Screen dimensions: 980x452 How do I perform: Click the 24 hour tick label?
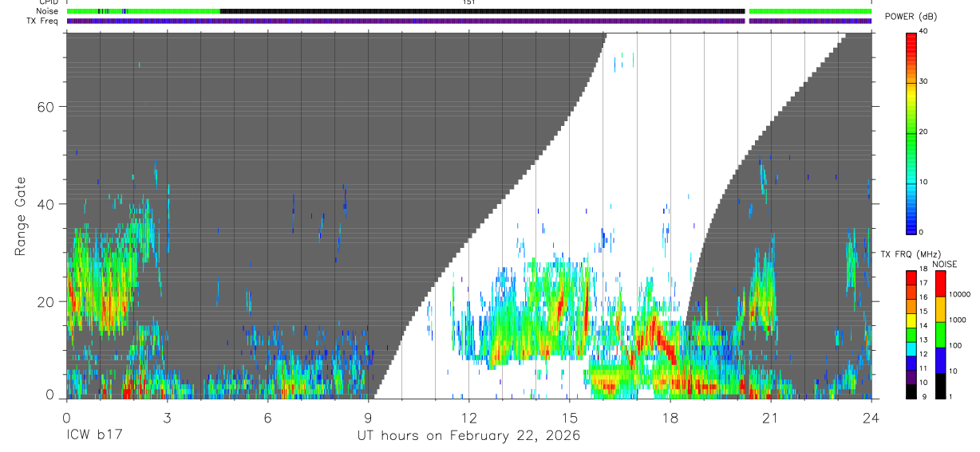click(871, 417)
